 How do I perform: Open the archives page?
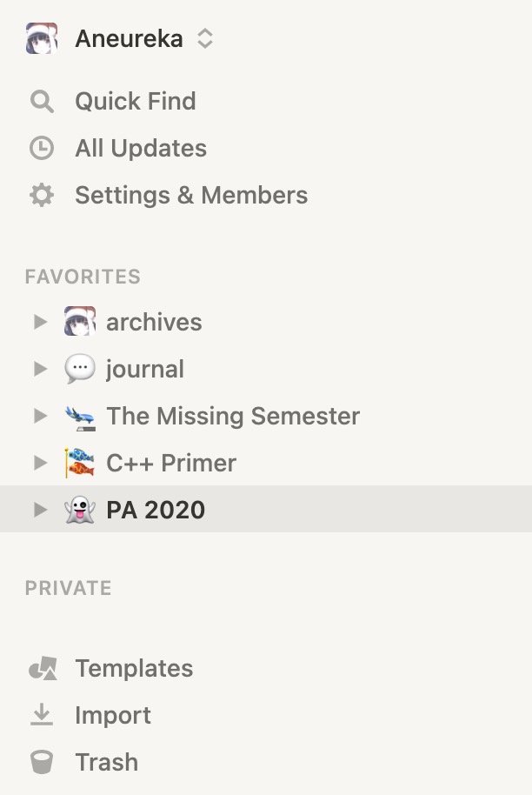coord(154,322)
